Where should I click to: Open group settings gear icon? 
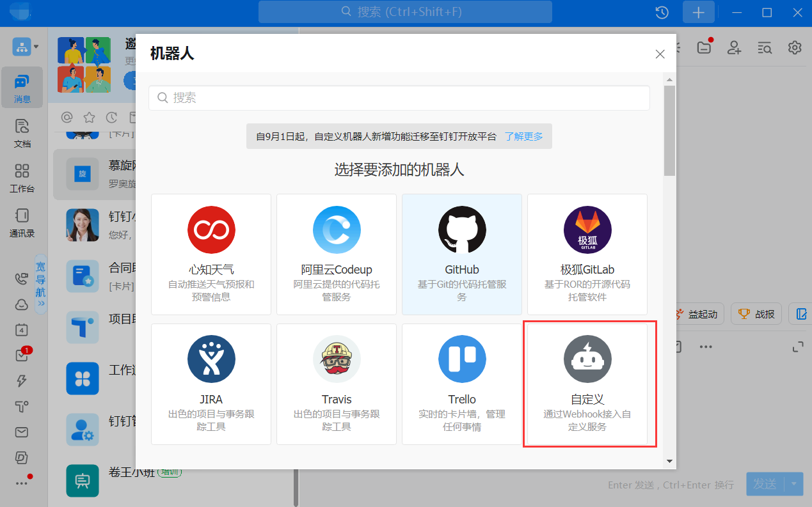click(795, 47)
